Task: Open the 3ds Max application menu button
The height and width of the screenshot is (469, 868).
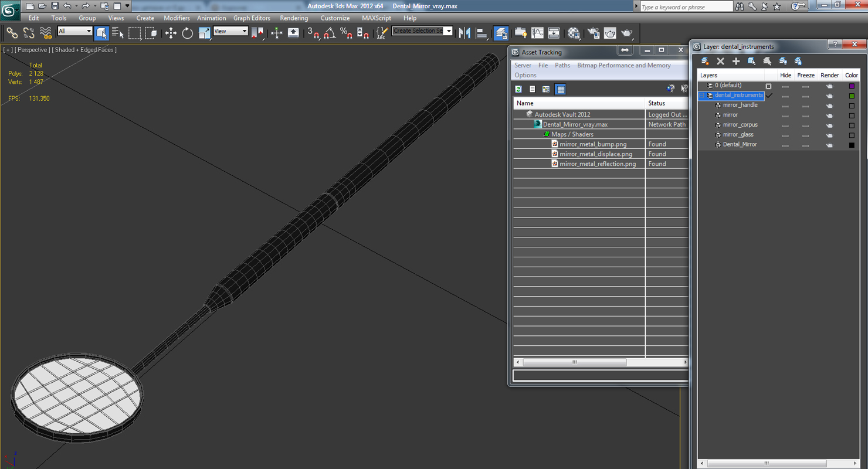Action: (x=10, y=9)
